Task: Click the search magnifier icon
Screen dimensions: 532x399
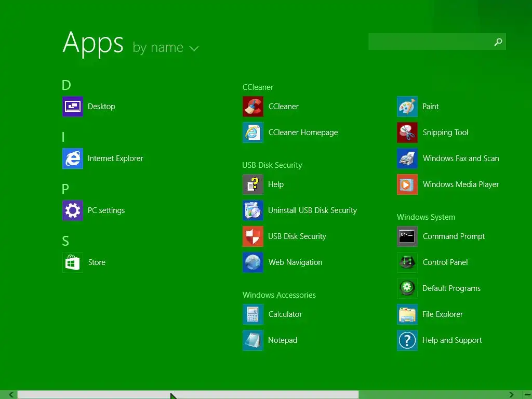Action: (x=498, y=42)
